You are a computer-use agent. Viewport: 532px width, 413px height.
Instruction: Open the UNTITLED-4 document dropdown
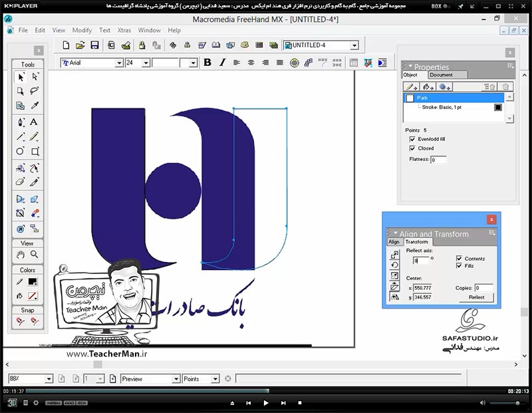coord(354,45)
